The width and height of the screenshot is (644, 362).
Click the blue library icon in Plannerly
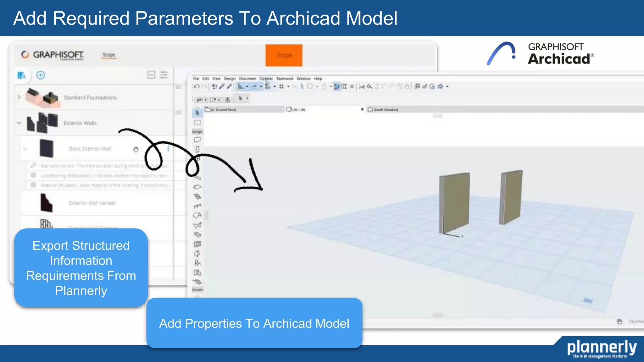[21, 75]
